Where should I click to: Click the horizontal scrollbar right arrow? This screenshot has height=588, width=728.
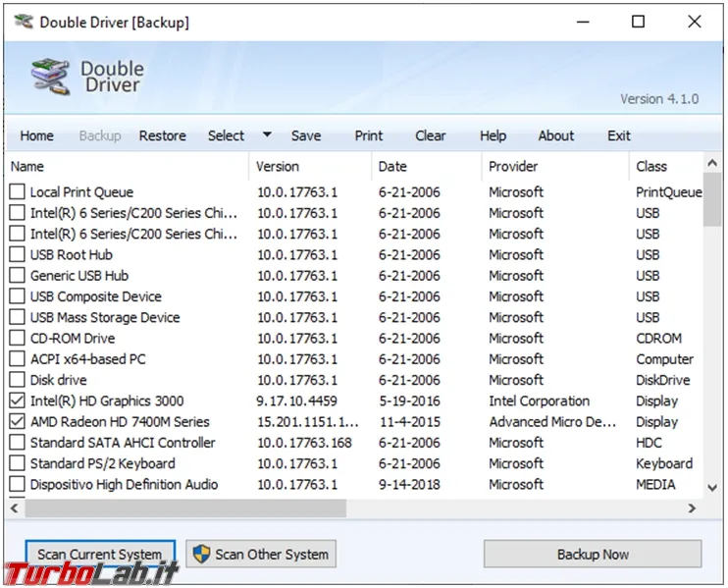click(x=692, y=508)
